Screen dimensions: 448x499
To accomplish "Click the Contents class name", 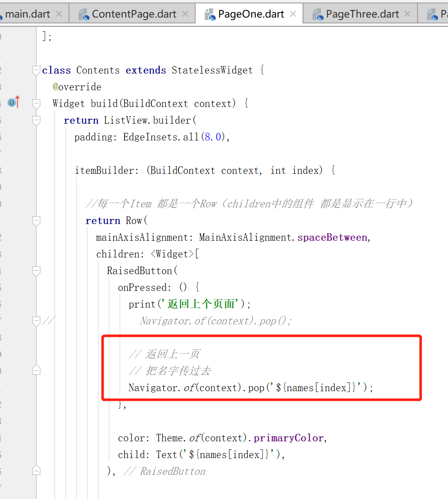I will pos(98,70).
